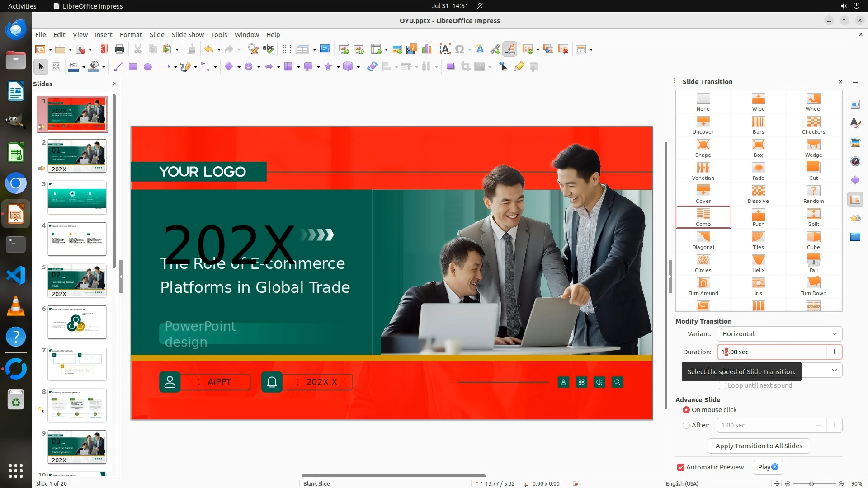Open the Format menu

tap(131, 34)
